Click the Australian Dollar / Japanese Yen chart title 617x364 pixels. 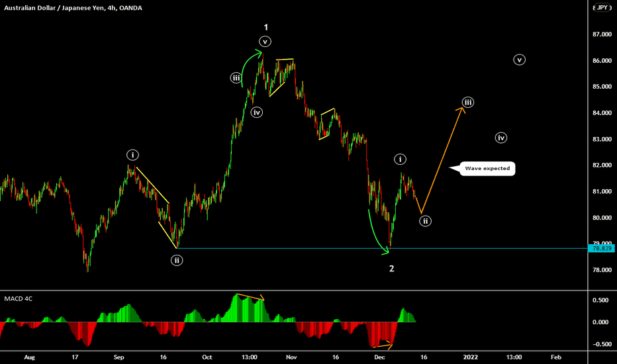tap(73, 8)
